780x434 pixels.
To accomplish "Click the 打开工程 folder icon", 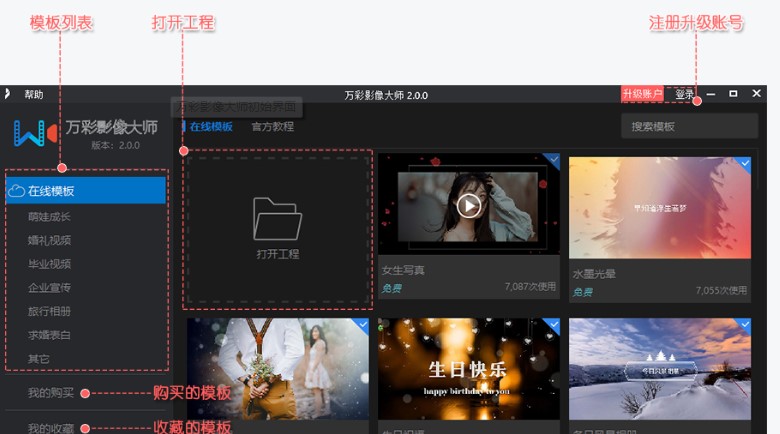I will 277,219.
